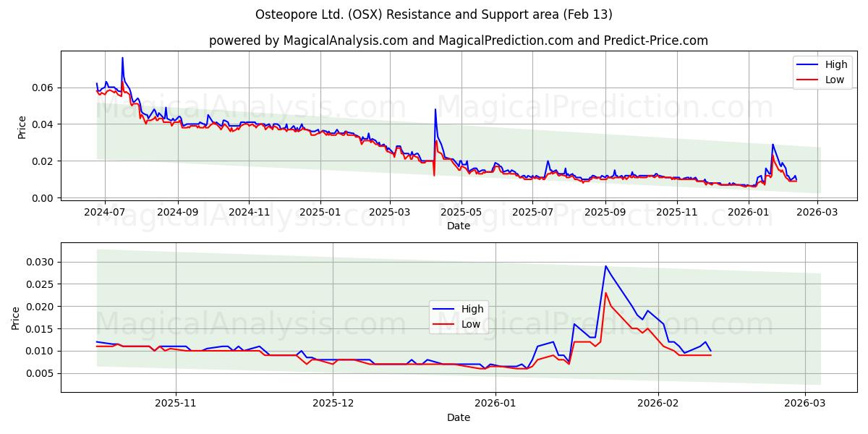Click the '2026-01' x-axis label on top chart
This screenshot has width=868, height=434.
pyautogui.click(x=748, y=212)
